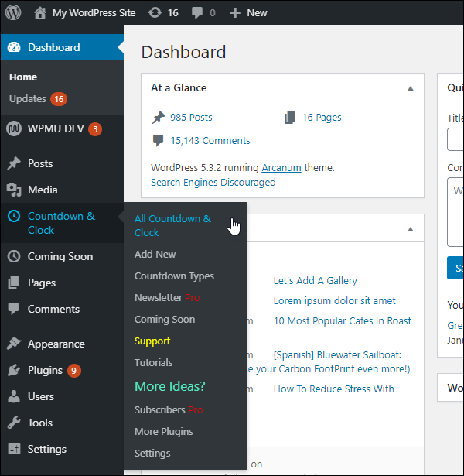464x476 pixels.
Task: Open How To Reduce Stress With post
Action: pos(333,389)
